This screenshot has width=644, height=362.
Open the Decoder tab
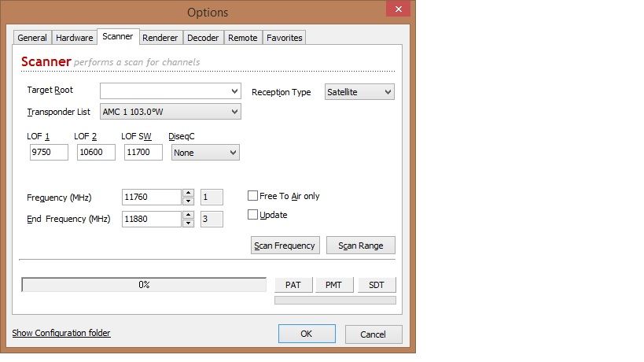pyautogui.click(x=203, y=38)
